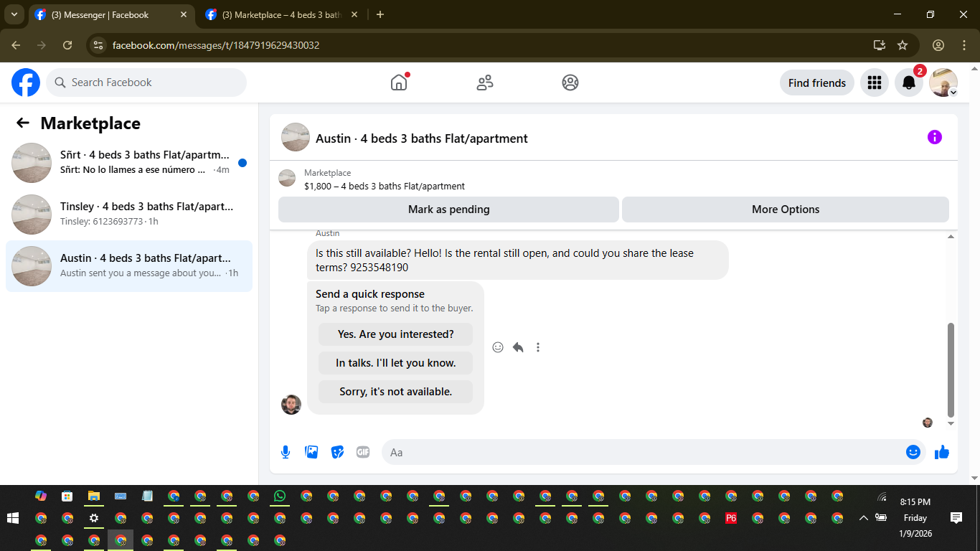The height and width of the screenshot is (551, 980).
Task: Click Austin's sender avatar beside quick responses
Action: [291, 405]
